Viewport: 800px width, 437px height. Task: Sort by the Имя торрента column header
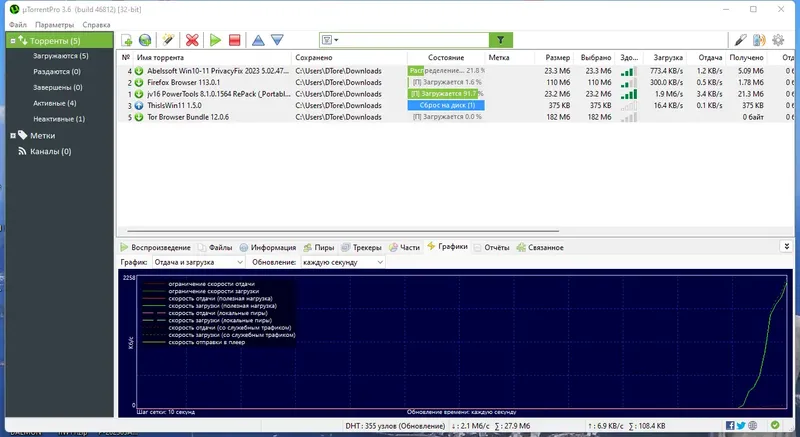[212, 58]
